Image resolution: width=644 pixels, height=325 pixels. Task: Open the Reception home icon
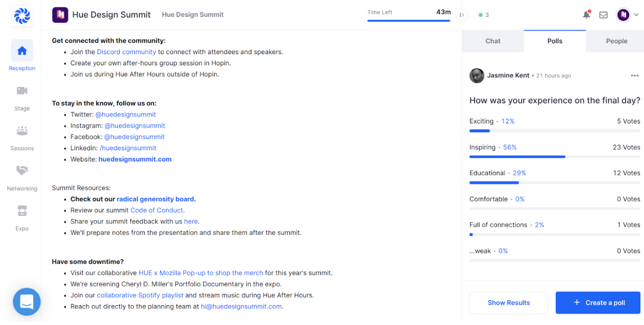(22, 51)
